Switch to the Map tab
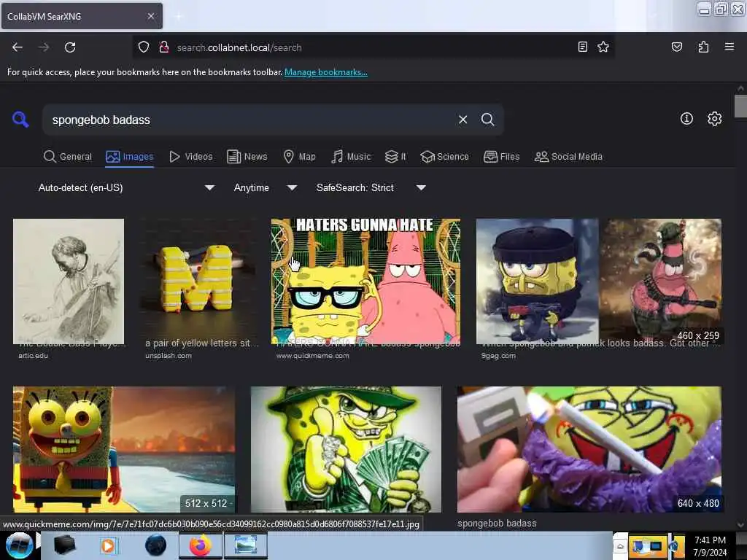Screen dimensions: 747x560 point(299,157)
